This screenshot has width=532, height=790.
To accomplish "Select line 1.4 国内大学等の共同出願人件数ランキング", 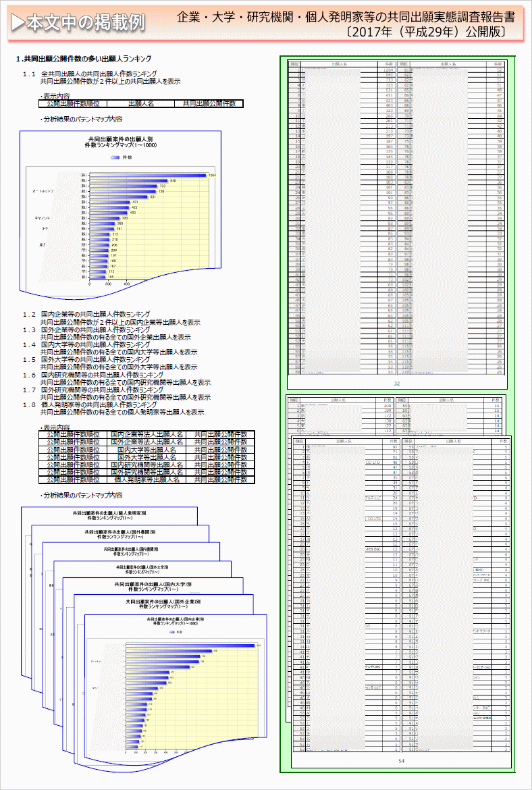I will click(x=86, y=344).
